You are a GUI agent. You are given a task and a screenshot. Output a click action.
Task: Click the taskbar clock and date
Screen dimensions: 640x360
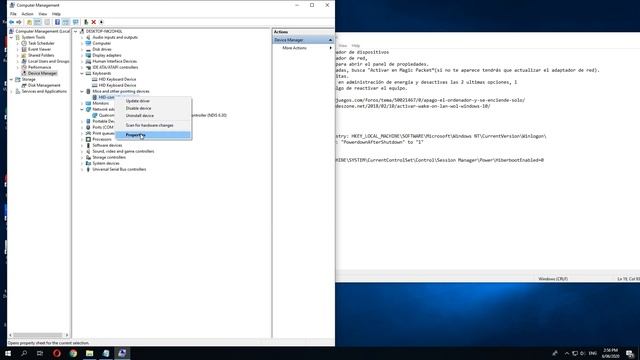(x=610, y=353)
